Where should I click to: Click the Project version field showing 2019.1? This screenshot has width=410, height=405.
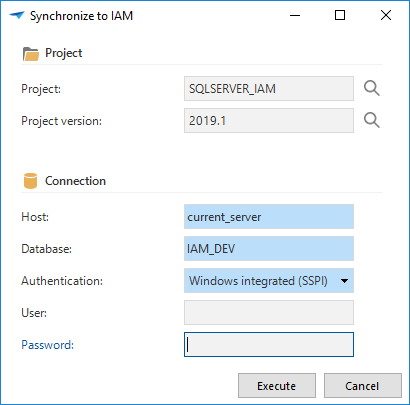pyautogui.click(x=269, y=120)
